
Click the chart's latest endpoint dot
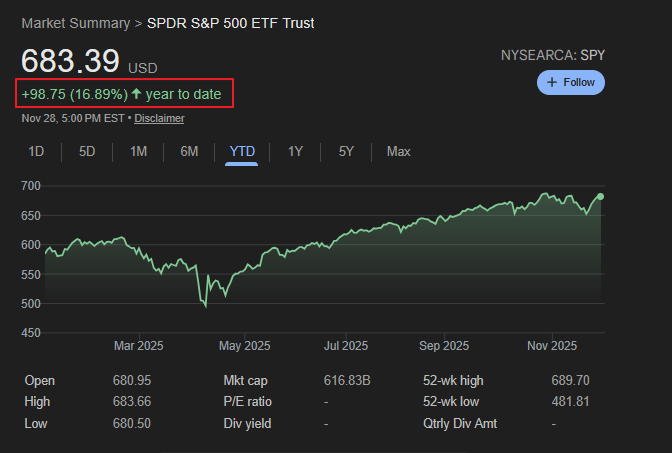(600, 196)
